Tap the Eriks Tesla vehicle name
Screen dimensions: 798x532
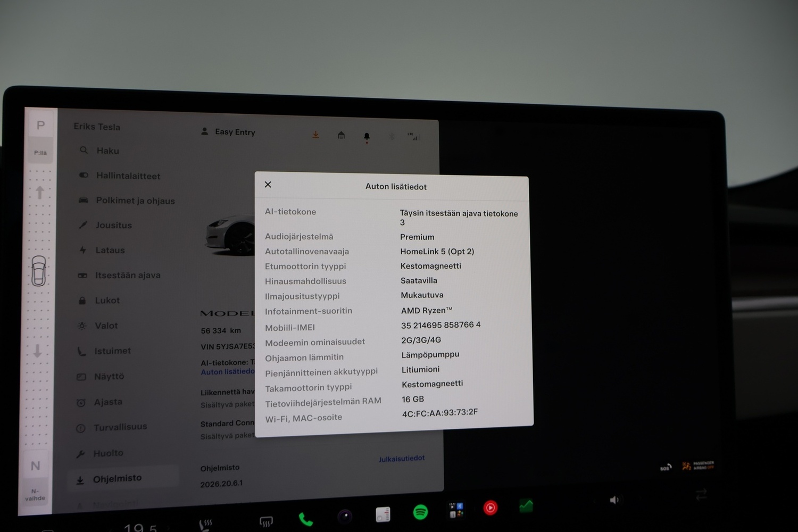pyautogui.click(x=97, y=127)
